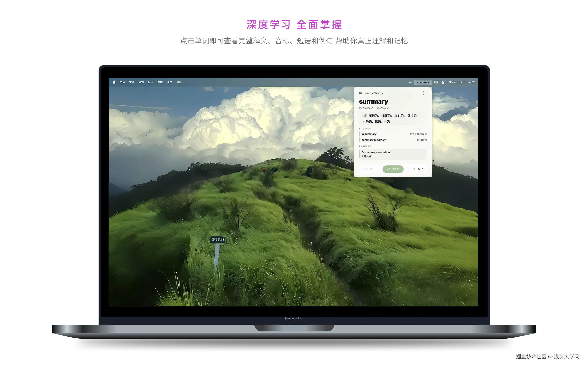The width and height of the screenshot is (588, 368).
Task: Click the phrase 'in summary'
Action: coord(369,134)
